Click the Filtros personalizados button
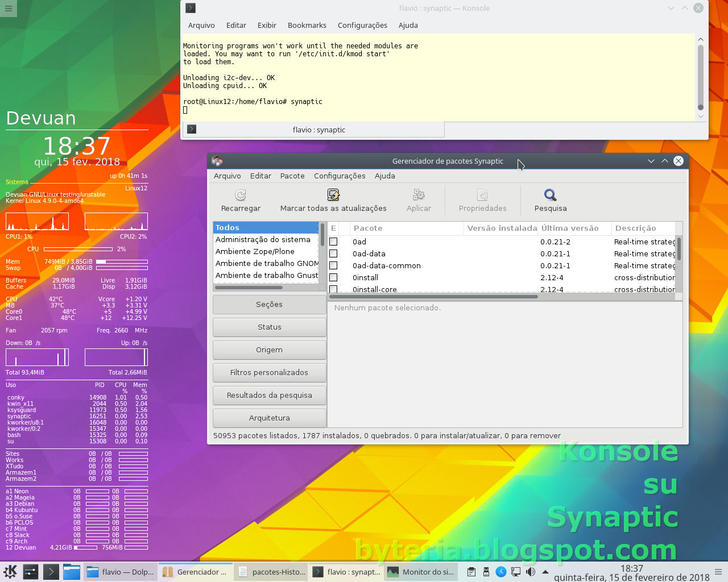The image size is (728, 582). coord(269,372)
